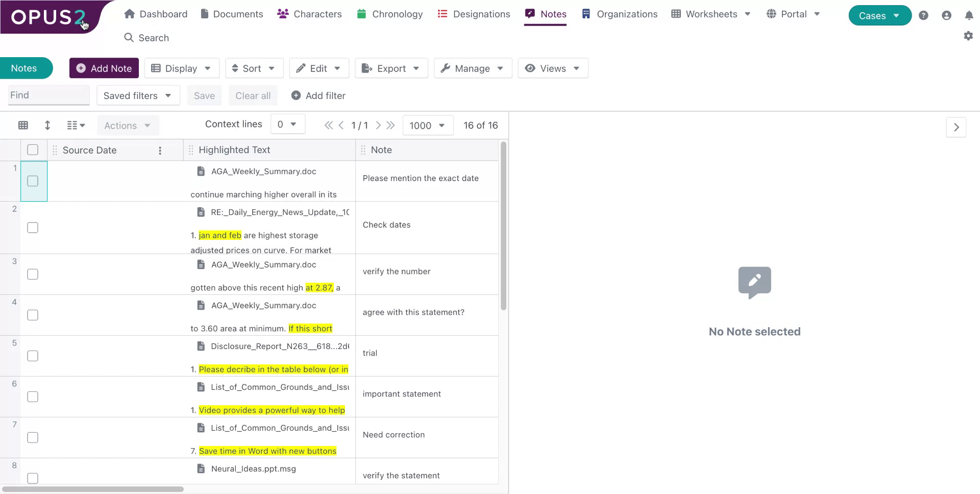The height and width of the screenshot is (494, 980).
Task: Open the settings gear icon
Action: coord(968,36)
